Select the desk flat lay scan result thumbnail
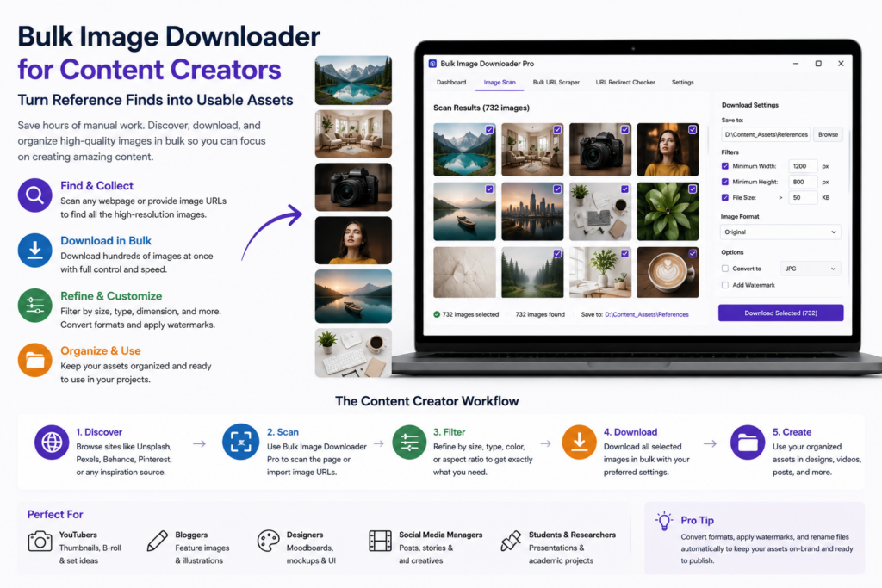882x588 pixels. tap(600, 212)
